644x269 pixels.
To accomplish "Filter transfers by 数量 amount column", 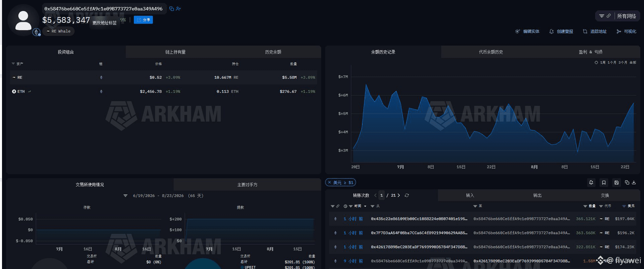I will pos(589,206).
